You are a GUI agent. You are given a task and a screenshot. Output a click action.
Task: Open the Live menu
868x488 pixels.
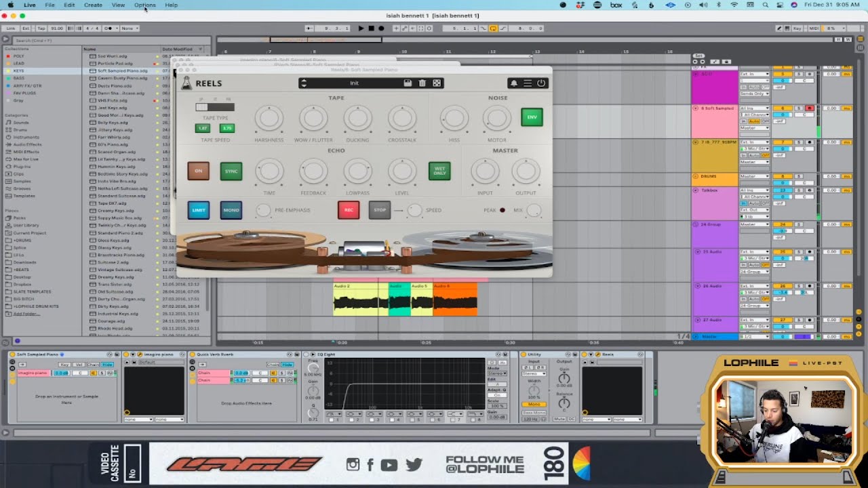(x=30, y=5)
